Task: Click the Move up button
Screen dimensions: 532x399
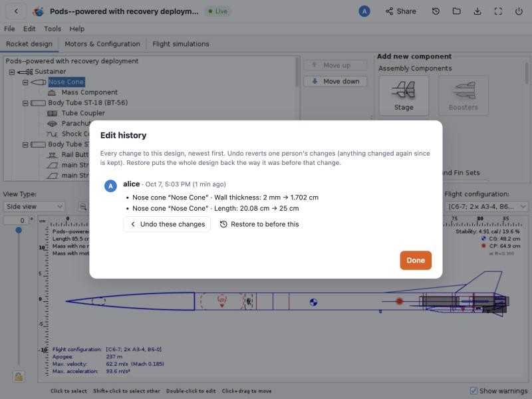Action: pyautogui.click(x=335, y=65)
